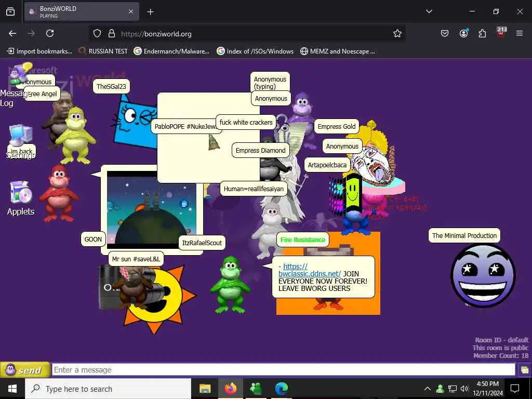532x399 pixels.
Task: Click the Human=reallifesaiyan name tag
Action: pyautogui.click(x=254, y=189)
